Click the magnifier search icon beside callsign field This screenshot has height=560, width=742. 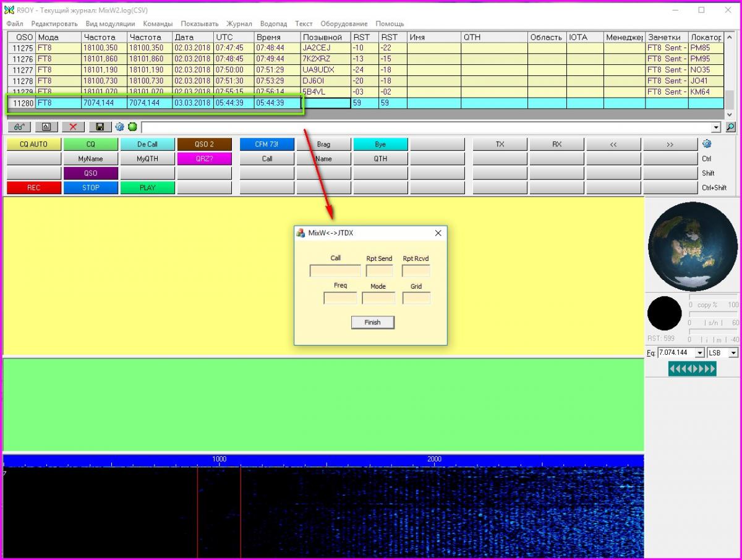coord(730,127)
